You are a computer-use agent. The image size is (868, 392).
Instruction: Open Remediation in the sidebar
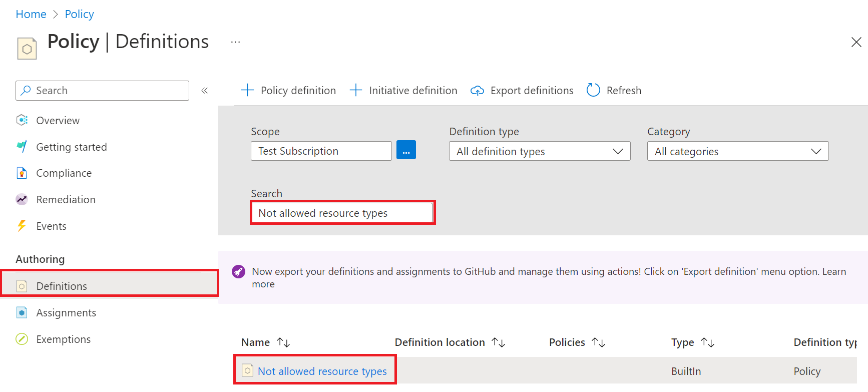[66, 200]
